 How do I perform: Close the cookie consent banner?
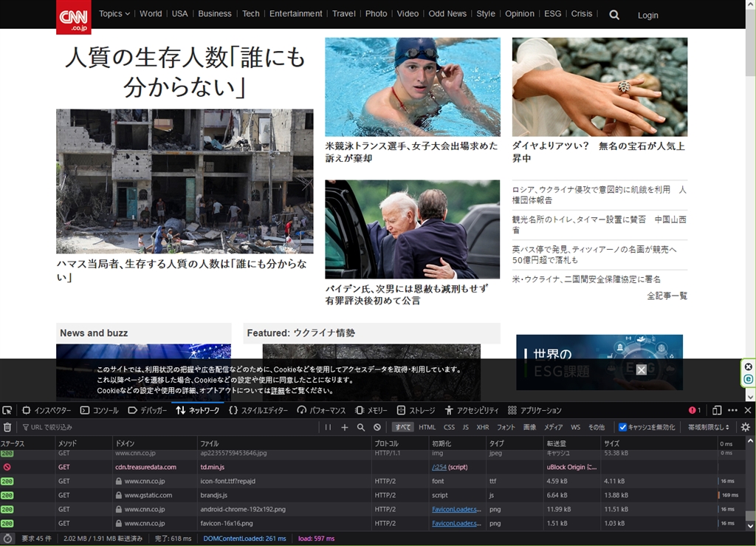642,370
